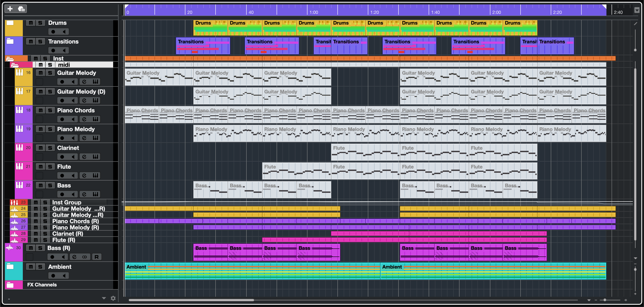Expand the Transitions folder track

pos(10,41)
